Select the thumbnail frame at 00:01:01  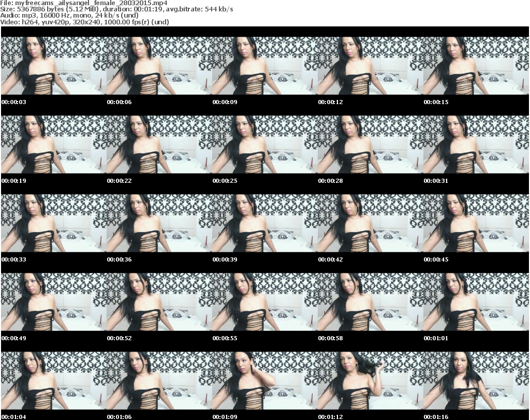[x=476, y=302]
